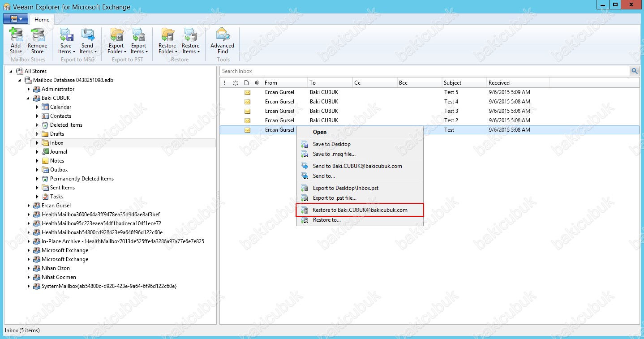The image size is (644, 339).
Task: Select the In-Place Archive HealthMailbox entry
Action: click(x=123, y=241)
